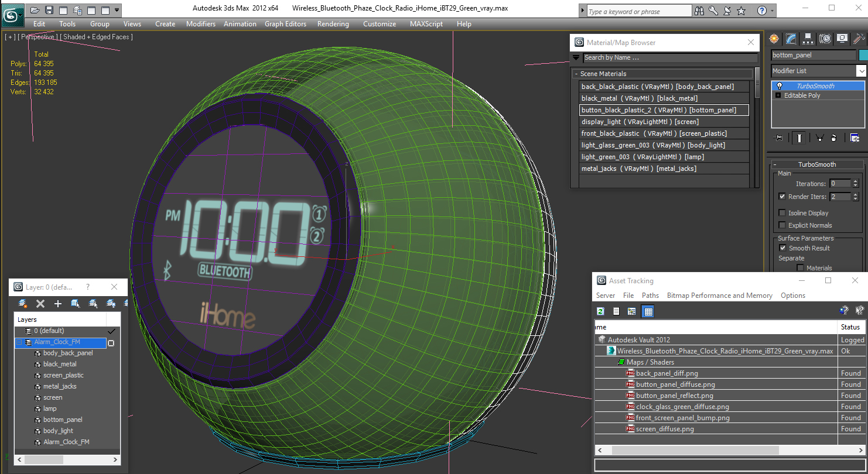Open the Motion command panel tab
The image size is (868, 474).
tap(825, 39)
